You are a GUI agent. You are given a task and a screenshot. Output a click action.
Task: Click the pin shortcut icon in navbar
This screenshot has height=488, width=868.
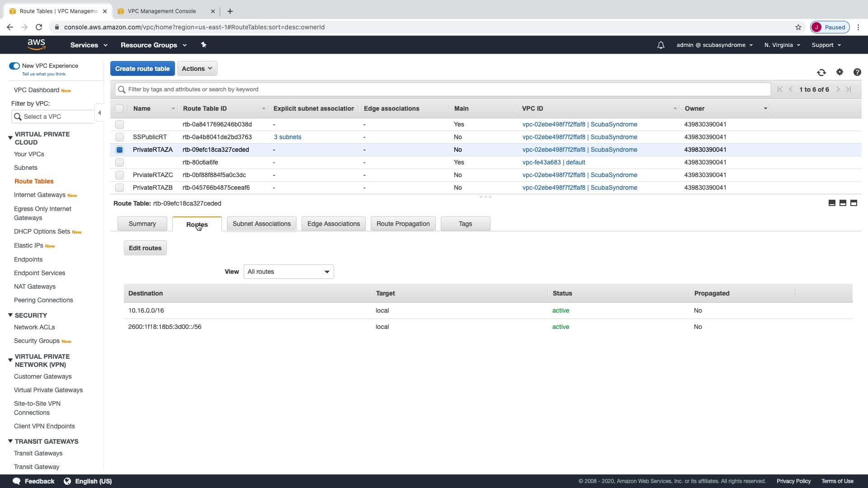[203, 45]
